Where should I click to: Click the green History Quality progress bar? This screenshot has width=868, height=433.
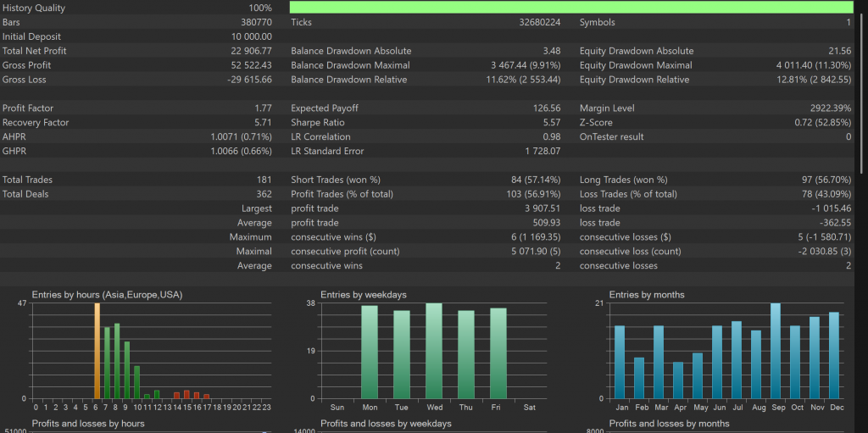pos(570,8)
